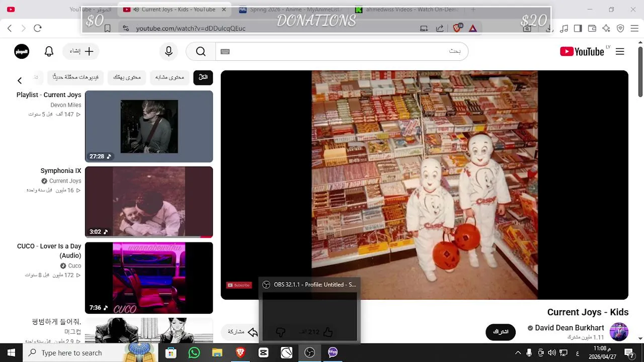Click the مشاركة share button
Image resolution: width=644 pixels, height=362 pixels.
point(243,332)
